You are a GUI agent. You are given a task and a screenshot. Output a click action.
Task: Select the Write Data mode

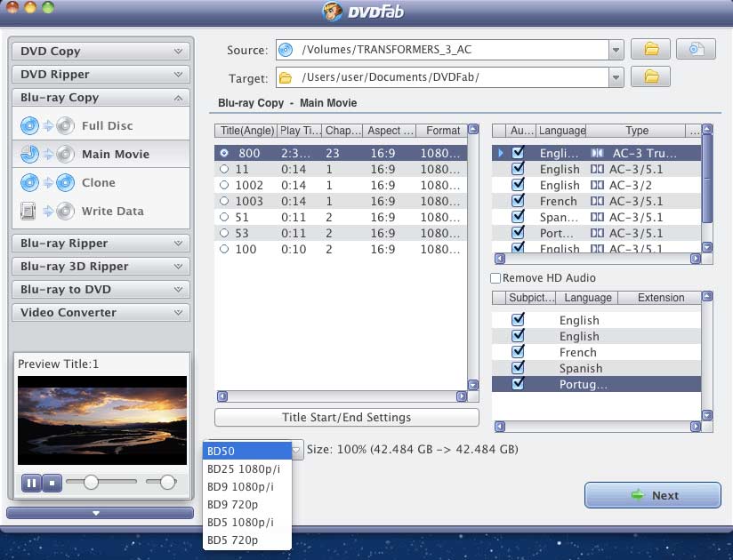[x=101, y=211]
